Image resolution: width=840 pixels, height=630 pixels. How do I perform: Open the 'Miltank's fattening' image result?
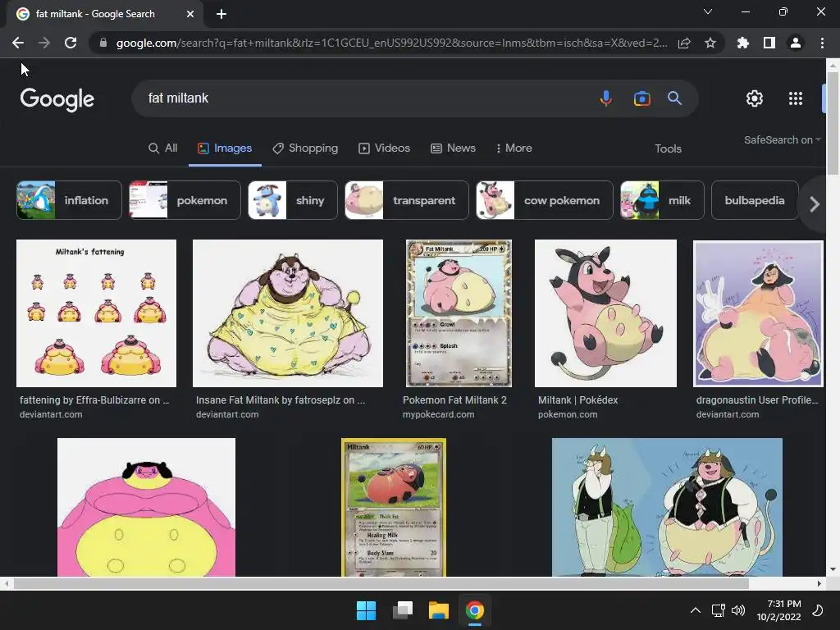(97, 313)
